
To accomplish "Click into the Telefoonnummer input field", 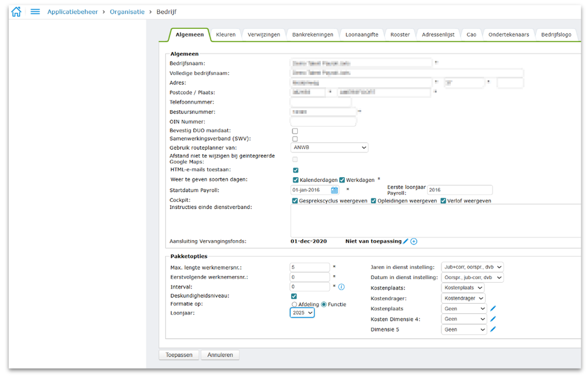I will pos(320,102).
